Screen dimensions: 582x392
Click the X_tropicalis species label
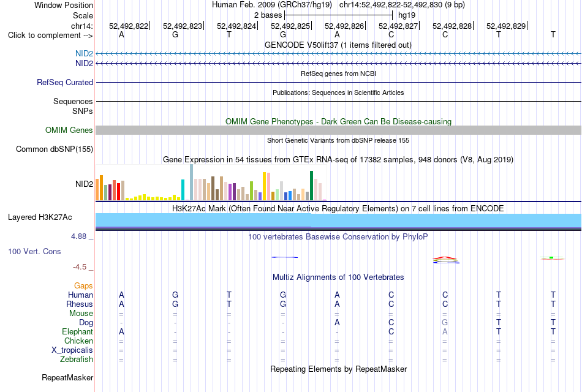click(72, 350)
